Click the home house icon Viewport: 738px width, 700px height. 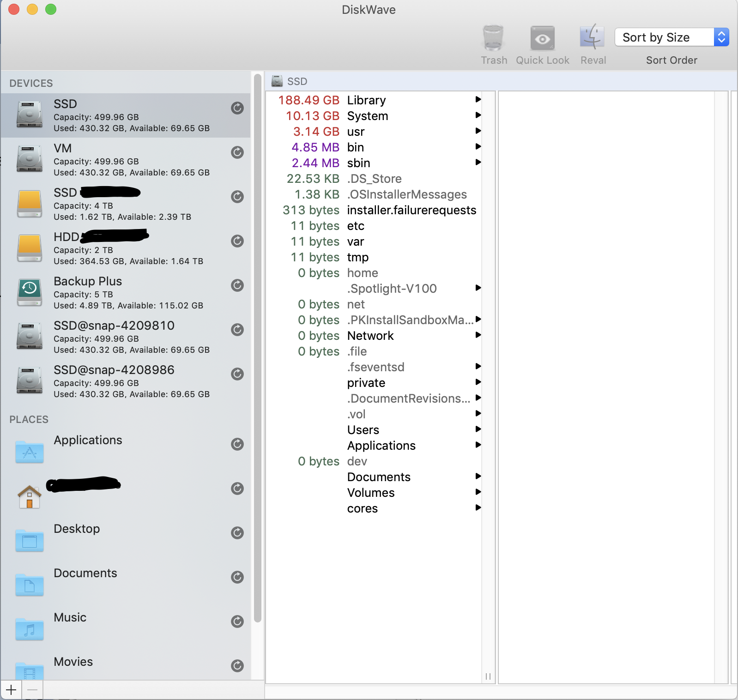(x=30, y=497)
